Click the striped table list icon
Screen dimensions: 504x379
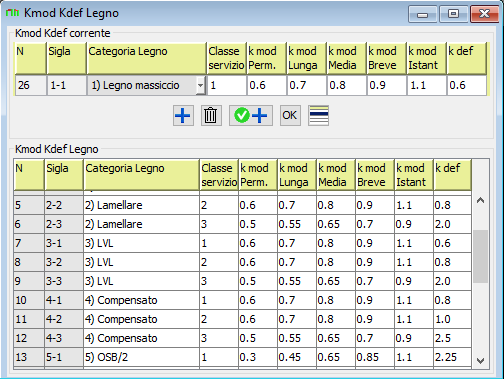click(319, 116)
